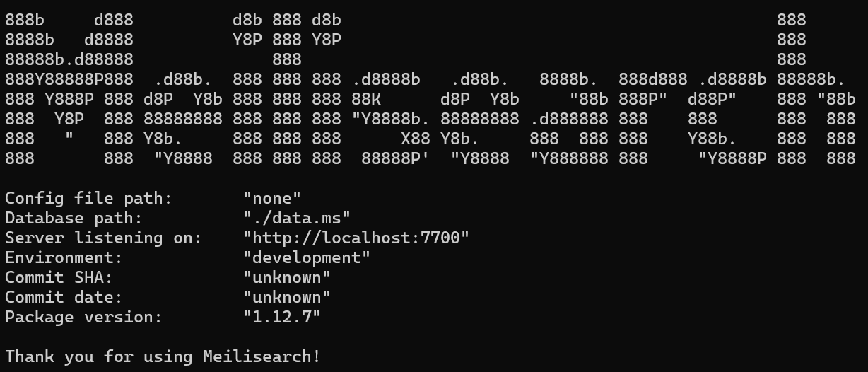Click the "Environment:" label
The image size is (868, 372).
pos(64,257)
